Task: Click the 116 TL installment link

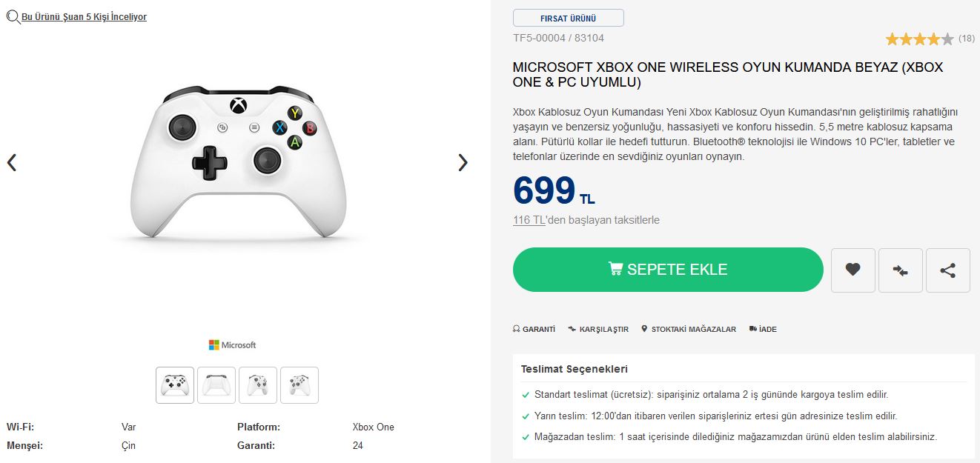Action: point(529,220)
